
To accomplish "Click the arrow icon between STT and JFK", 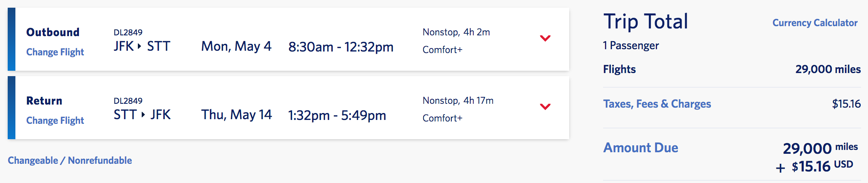I will coord(143,115).
